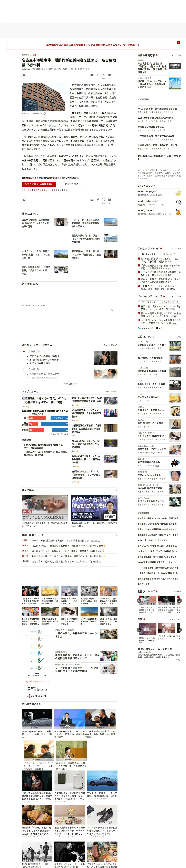Open もっと見る beside 注目の連載記事
This screenshot has width=186, height=868.
click(176, 56)
